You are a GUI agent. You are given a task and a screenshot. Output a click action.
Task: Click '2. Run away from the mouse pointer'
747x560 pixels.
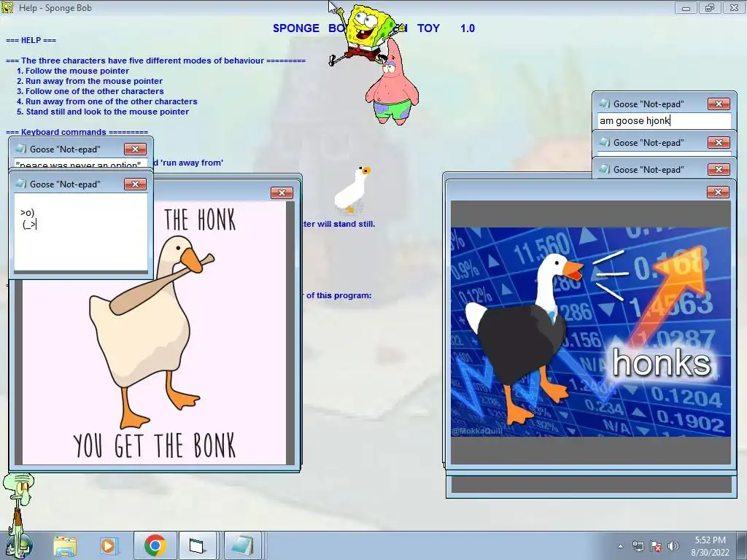click(x=90, y=81)
